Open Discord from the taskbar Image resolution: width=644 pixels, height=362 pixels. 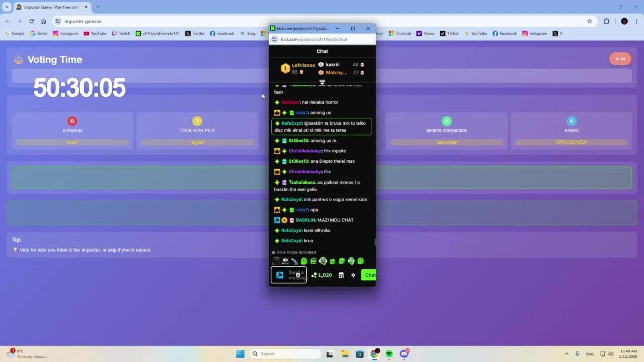(404, 354)
